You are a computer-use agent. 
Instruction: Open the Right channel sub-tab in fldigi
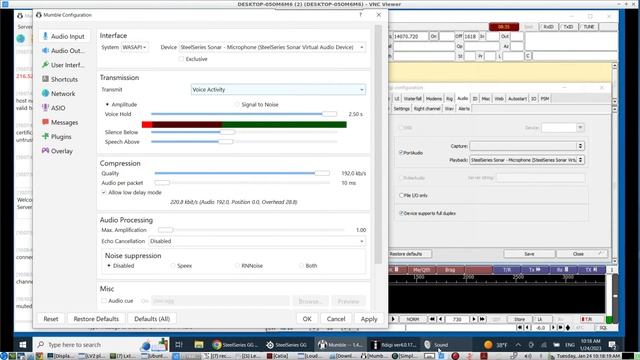(x=427, y=109)
